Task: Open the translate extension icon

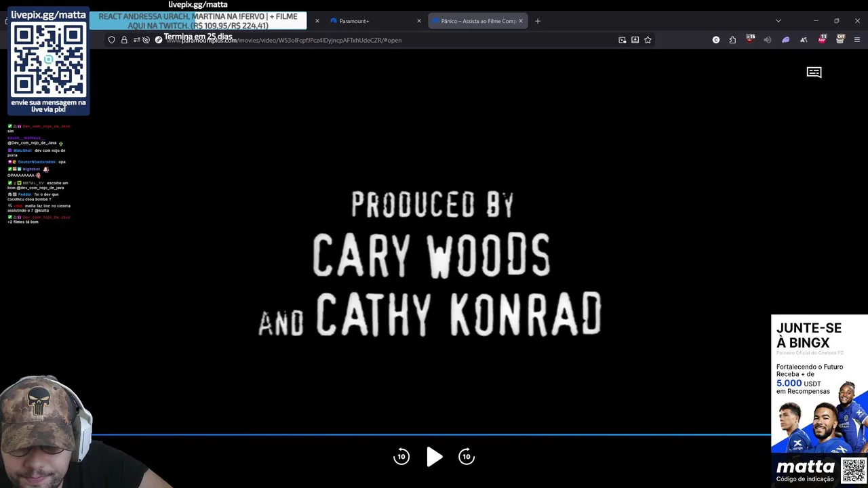Action: [x=804, y=40]
